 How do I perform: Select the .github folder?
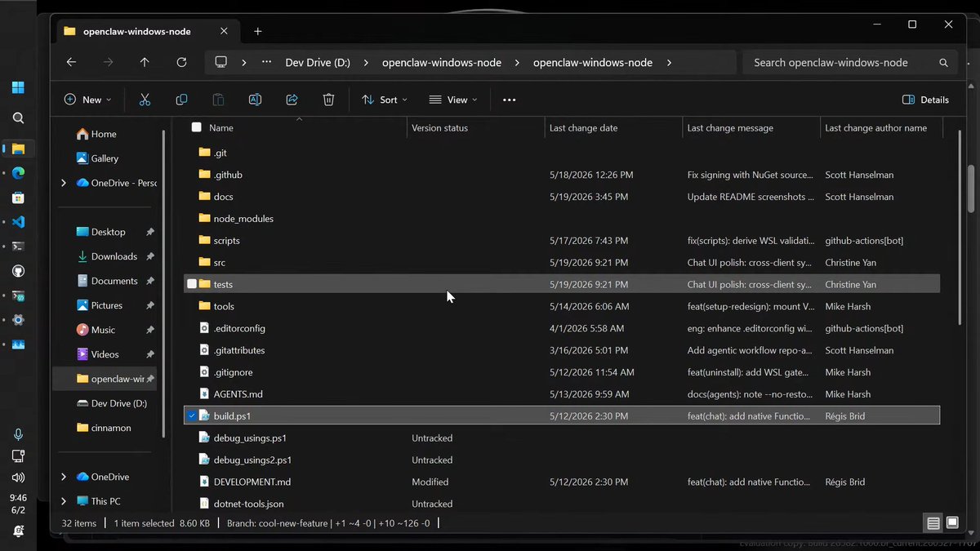click(x=228, y=175)
